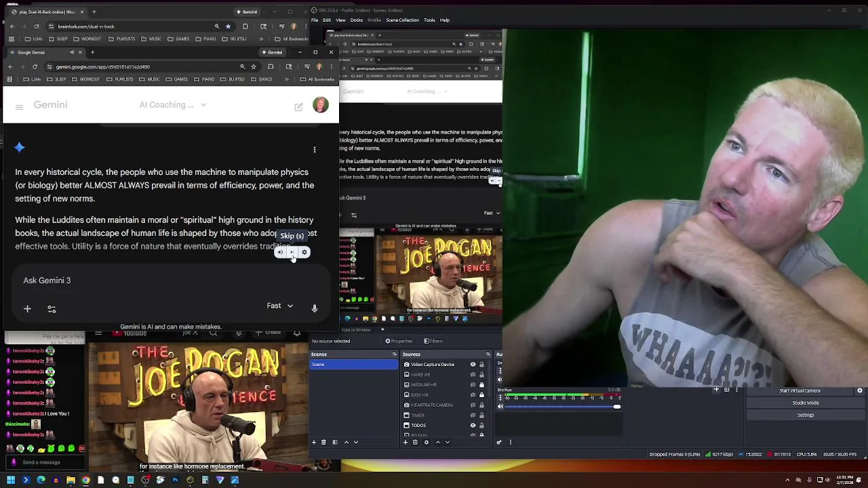Open Windows Start menu

(11, 480)
